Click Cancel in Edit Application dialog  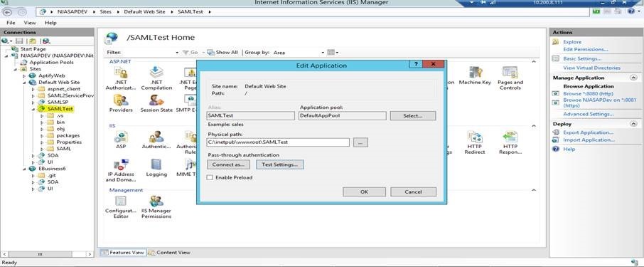point(413,192)
